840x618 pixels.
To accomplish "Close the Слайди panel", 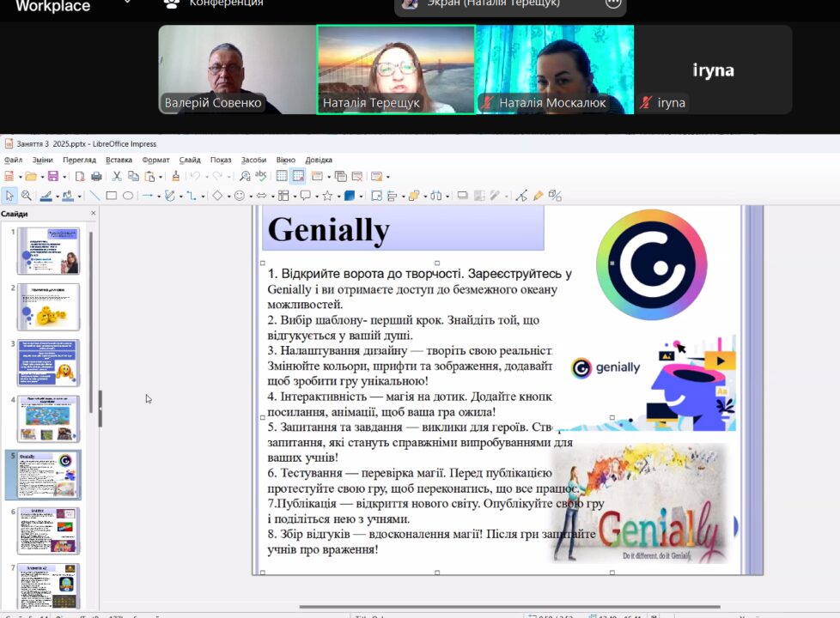I will click(x=94, y=213).
